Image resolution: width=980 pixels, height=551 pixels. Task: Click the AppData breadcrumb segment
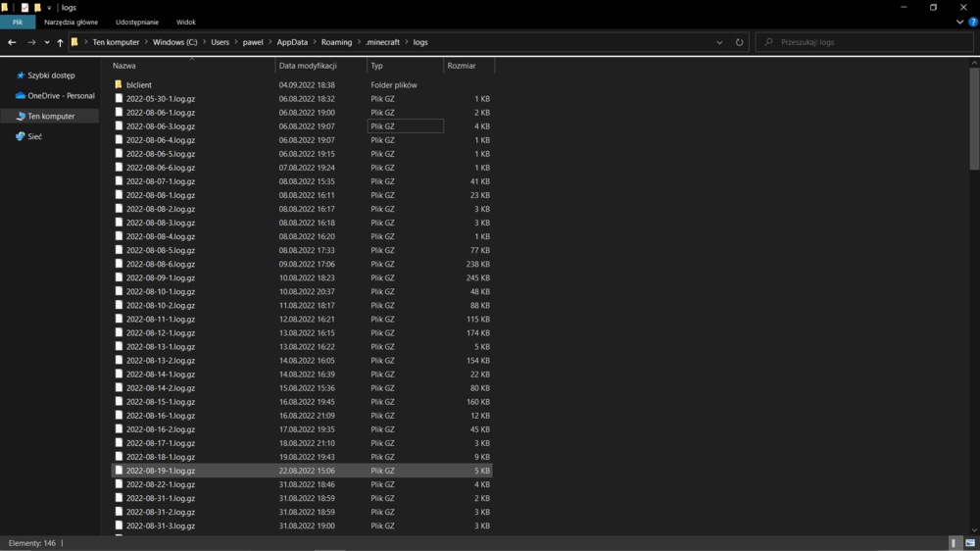point(292,42)
